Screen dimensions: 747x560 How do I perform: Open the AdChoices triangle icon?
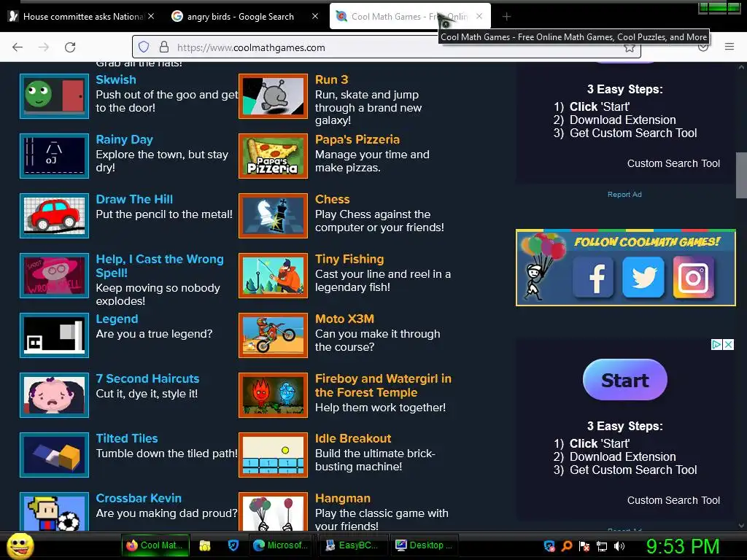point(716,344)
